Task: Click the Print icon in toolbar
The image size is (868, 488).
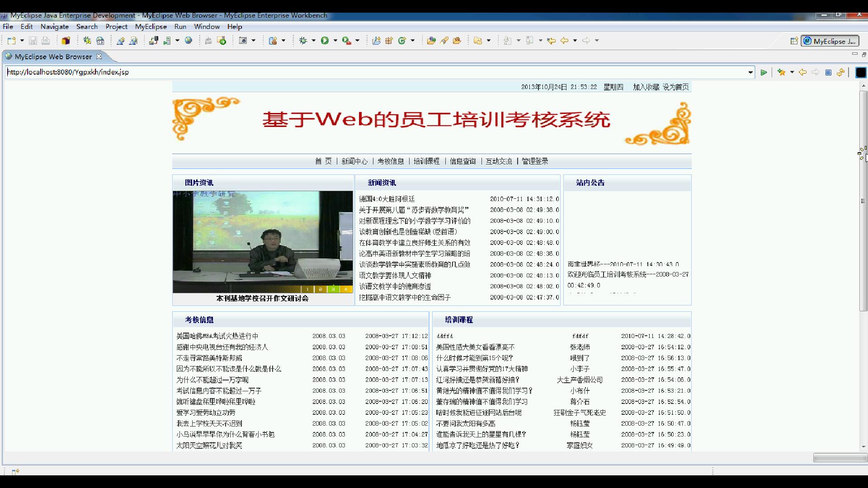Action: 45,41
